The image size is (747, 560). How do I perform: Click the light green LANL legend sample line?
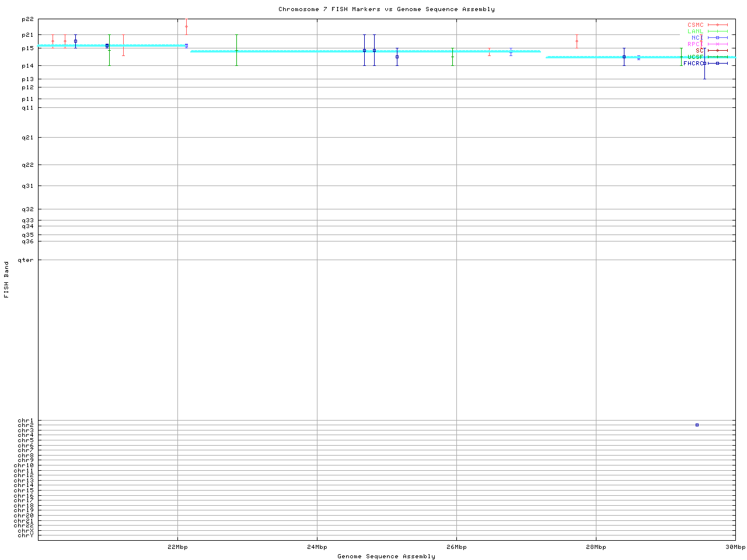pyautogui.click(x=718, y=32)
